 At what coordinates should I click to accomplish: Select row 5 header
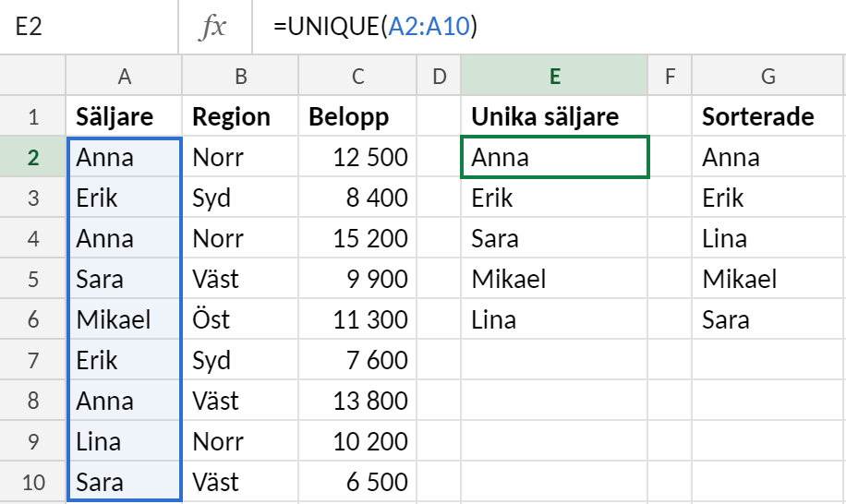(x=33, y=279)
